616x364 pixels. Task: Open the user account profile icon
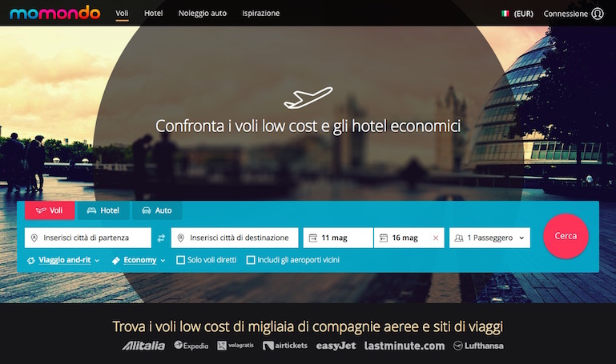(x=598, y=14)
